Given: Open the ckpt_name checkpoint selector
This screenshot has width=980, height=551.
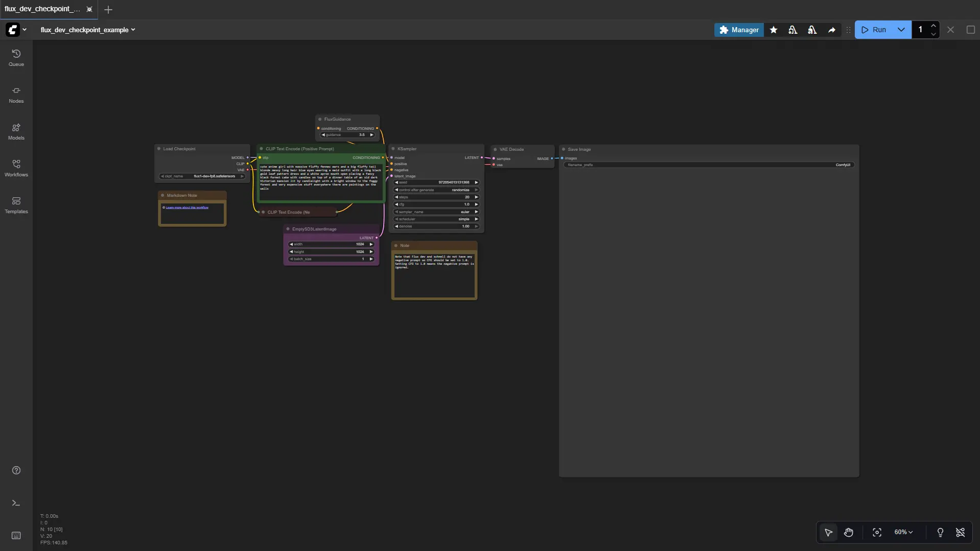Looking at the screenshot, I should pyautogui.click(x=202, y=176).
